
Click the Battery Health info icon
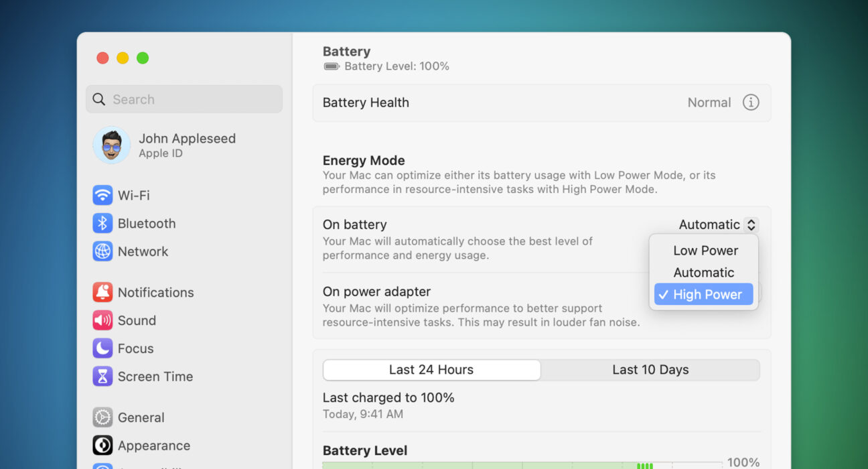[x=751, y=103]
